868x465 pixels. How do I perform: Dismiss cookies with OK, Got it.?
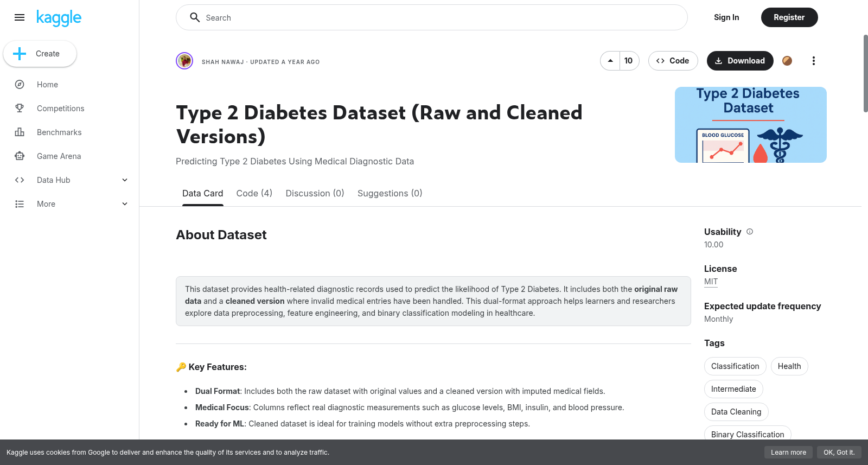click(x=839, y=453)
